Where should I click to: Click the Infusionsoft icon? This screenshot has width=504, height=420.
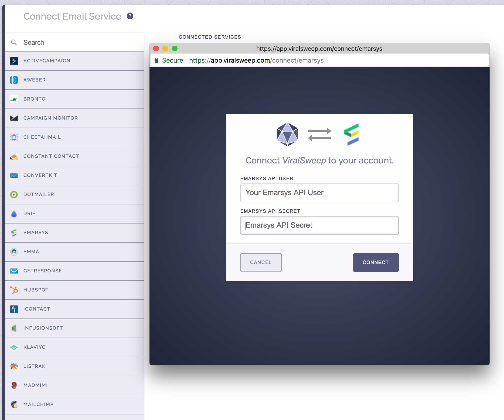point(14,328)
